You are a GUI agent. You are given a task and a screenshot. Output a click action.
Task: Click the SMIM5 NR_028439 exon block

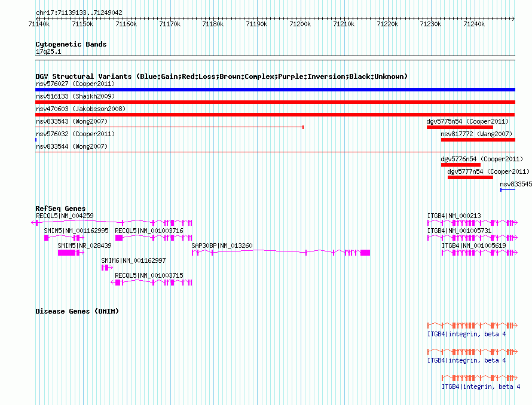[66, 253]
